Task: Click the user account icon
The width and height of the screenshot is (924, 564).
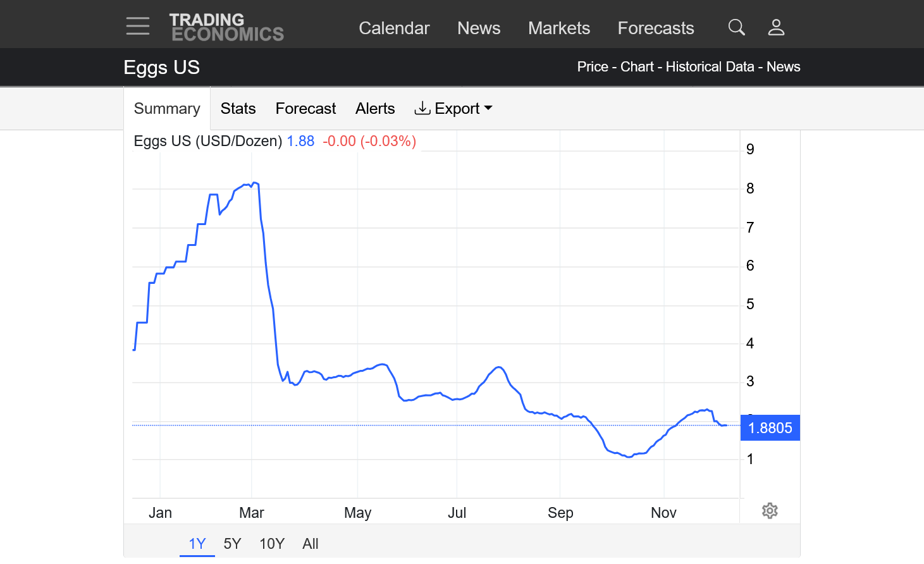Action: pyautogui.click(x=776, y=27)
